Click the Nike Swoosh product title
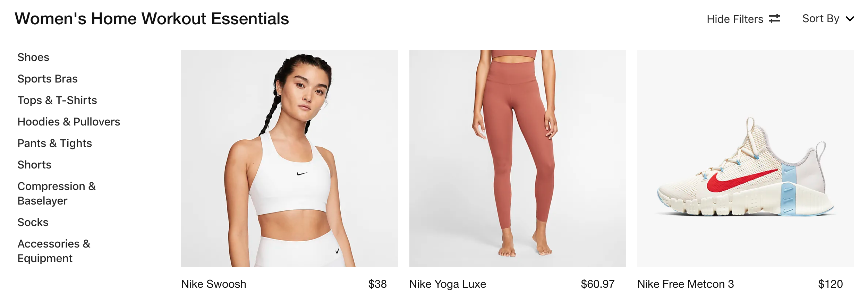This screenshot has height=294, width=868. (x=214, y=284)
